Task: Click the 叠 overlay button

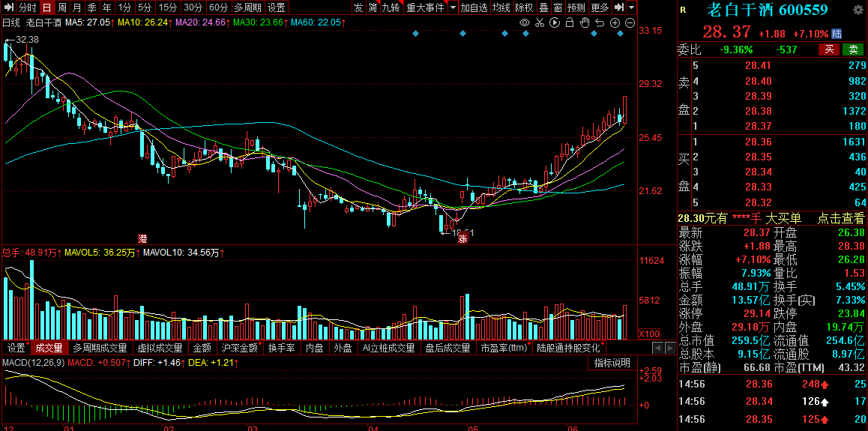Action: click(x=543, y=7)
